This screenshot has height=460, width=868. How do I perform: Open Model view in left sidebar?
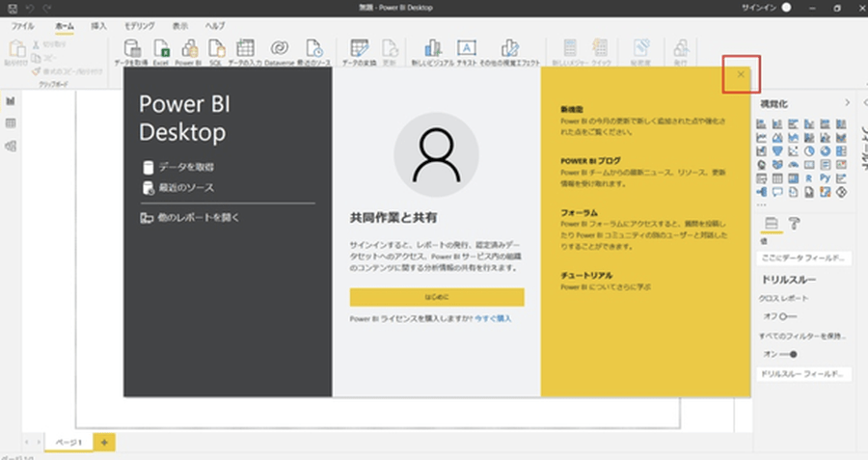click(x=11, y=146)
